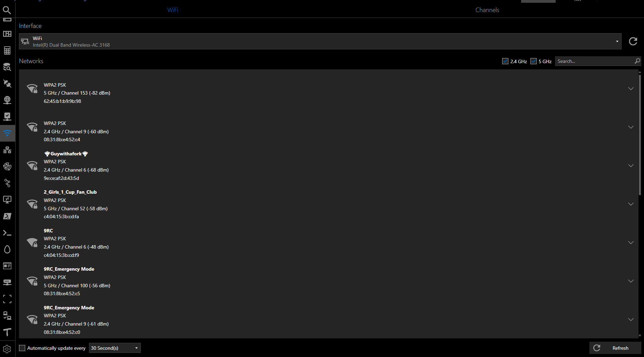This screenshot has width=644, height=357.
Task: Expand the Guywithafork network details
Action: 631,166
